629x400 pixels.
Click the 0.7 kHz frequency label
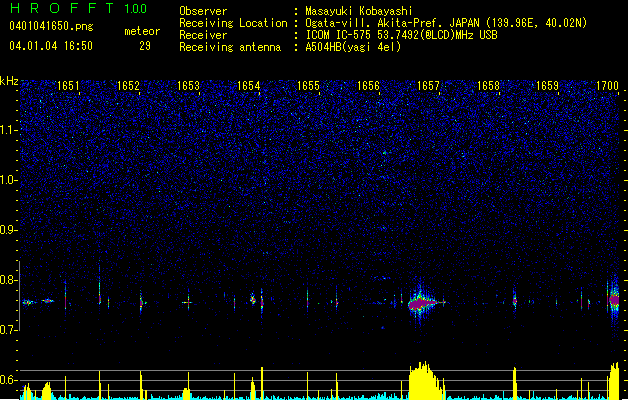pyautogui.click(x=9, y=330)
